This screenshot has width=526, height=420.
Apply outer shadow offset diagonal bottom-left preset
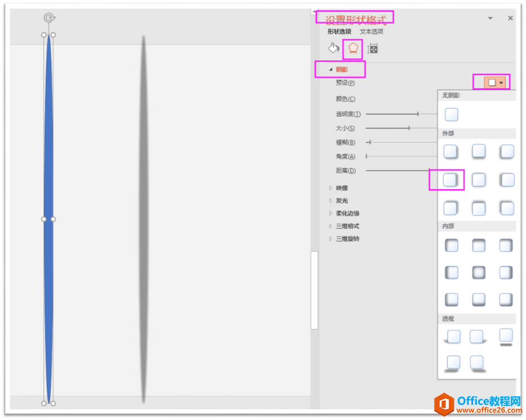point(506,151)
